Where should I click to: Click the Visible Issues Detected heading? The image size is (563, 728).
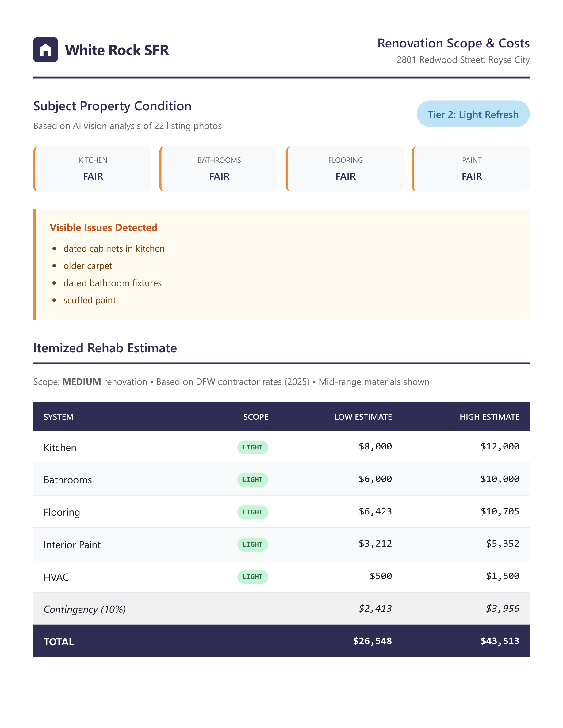(x=103, y=228)
